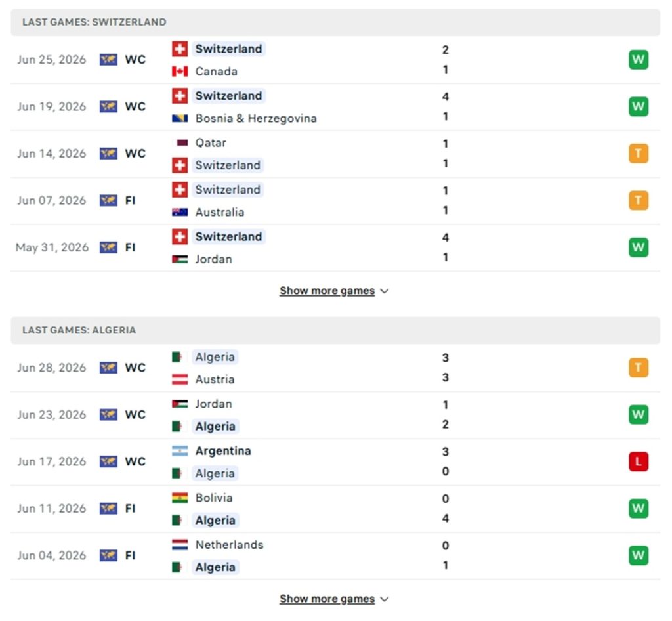Click the chevron beside Algeria's Show more games
Screen dimensions: 672x621
click(385, 599)
